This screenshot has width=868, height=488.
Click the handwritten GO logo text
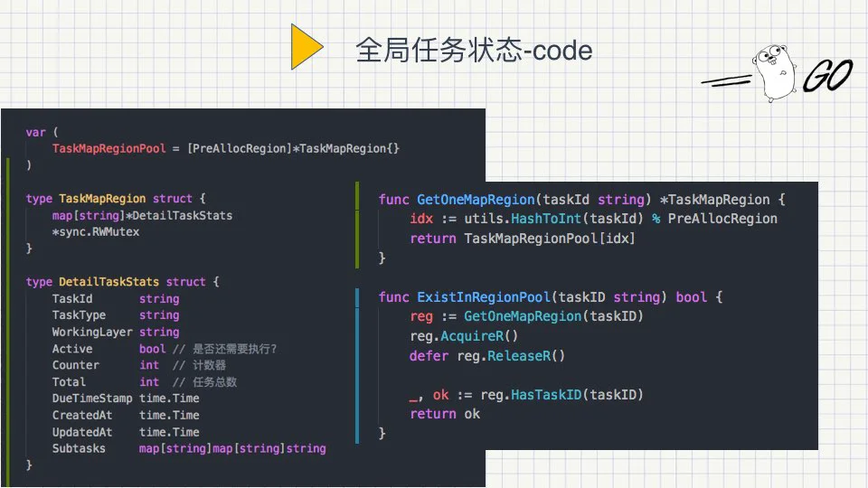(x=828, y=75)
